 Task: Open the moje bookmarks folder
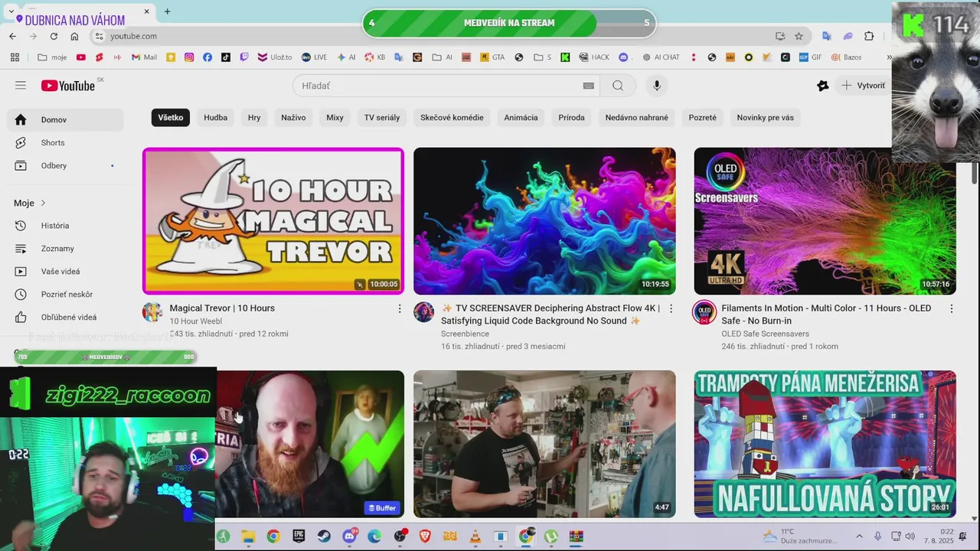(52, 57)
